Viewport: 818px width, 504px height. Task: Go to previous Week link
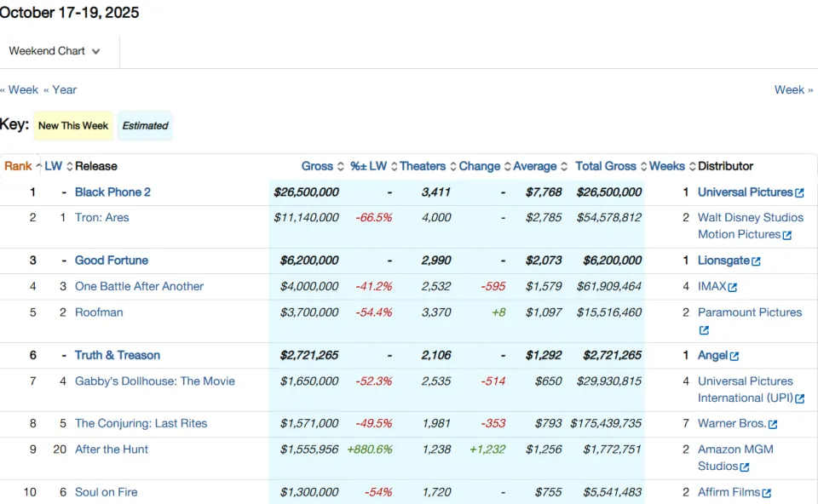20,89
